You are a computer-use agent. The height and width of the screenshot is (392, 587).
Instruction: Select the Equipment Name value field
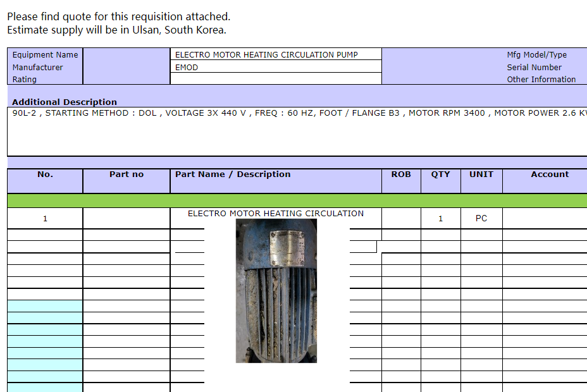tap(276, 55)
